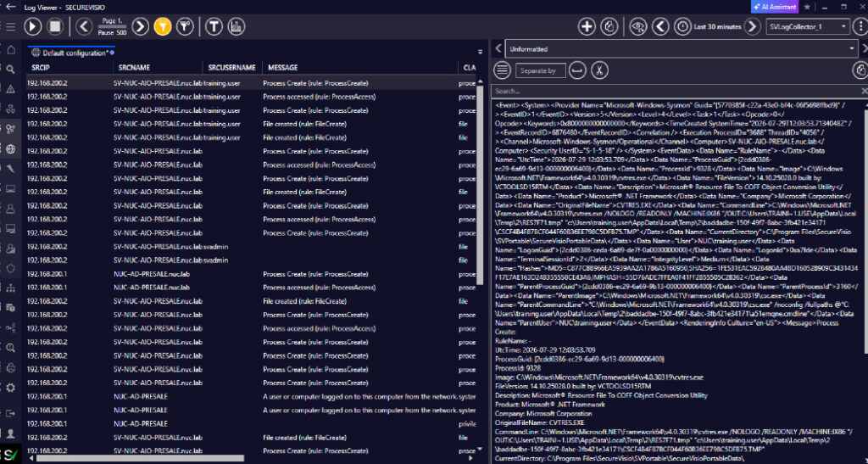The image size is (868, 464).
Task: Click the plus icon to add new
Action: point(587,26)
